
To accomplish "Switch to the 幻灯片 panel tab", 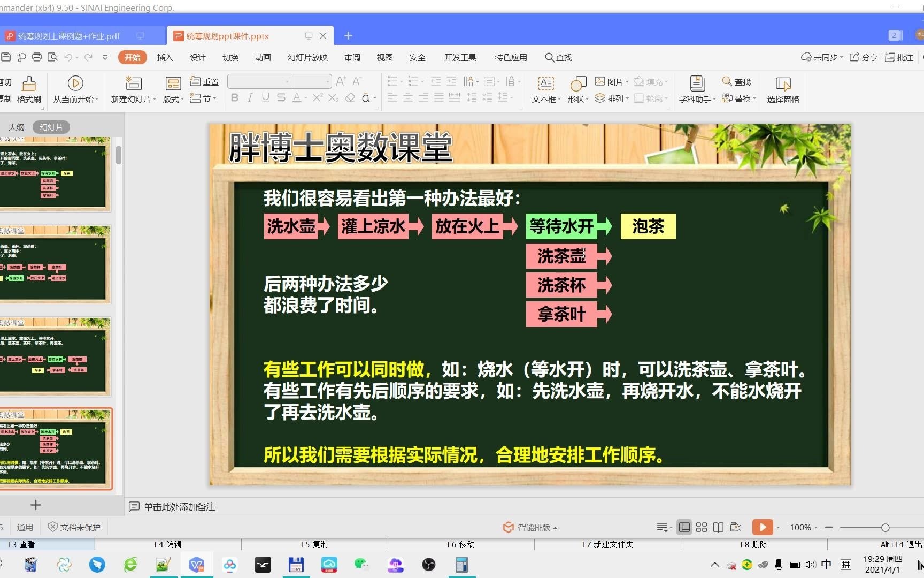I will [51, 126].
